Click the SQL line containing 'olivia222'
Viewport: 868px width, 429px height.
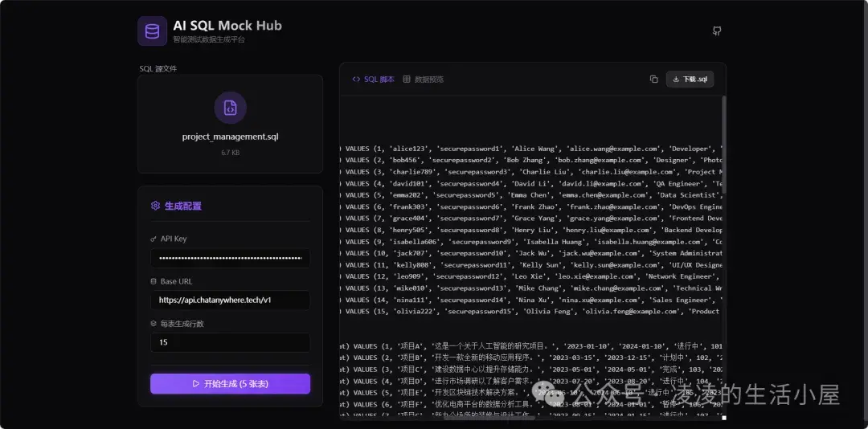(530, 311)
